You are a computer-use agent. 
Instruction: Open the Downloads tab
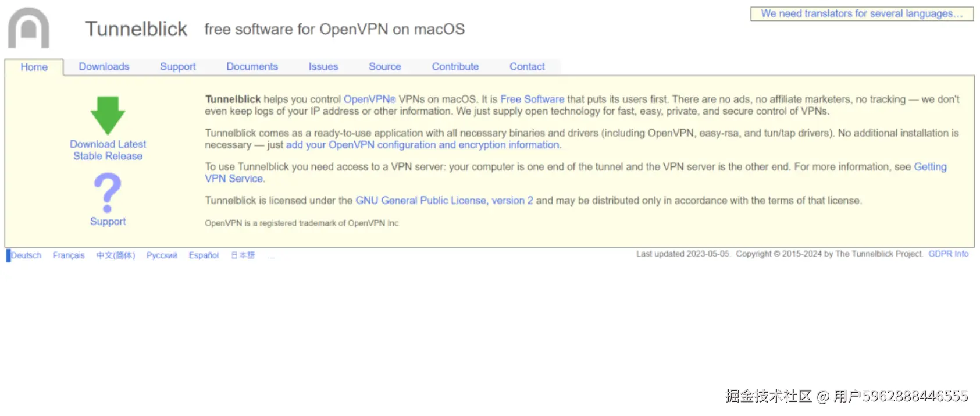(104, 66)
